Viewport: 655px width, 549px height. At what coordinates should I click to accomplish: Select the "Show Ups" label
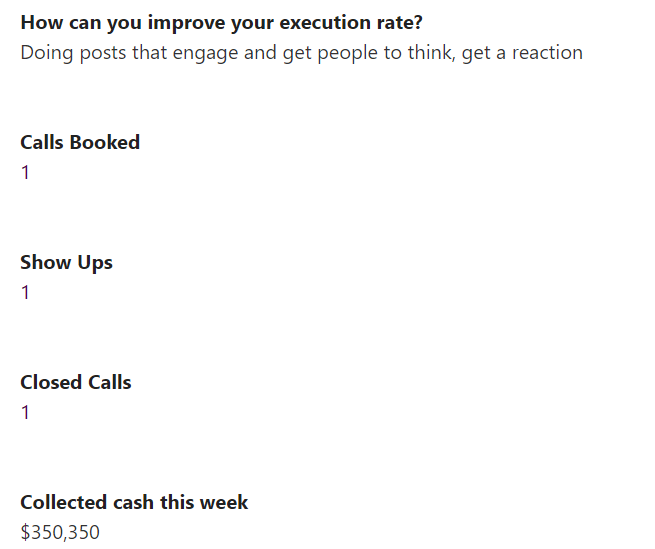click(66, 262)
